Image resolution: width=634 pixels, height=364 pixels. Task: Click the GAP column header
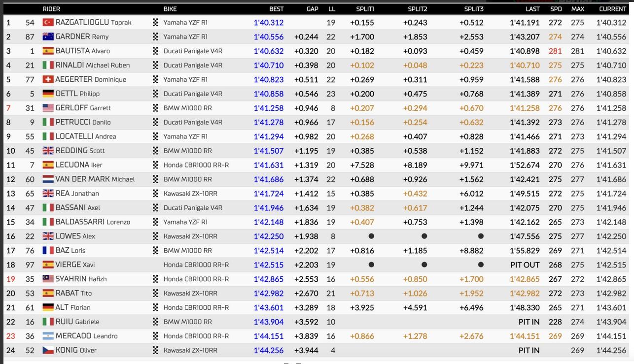click(312, 9)
